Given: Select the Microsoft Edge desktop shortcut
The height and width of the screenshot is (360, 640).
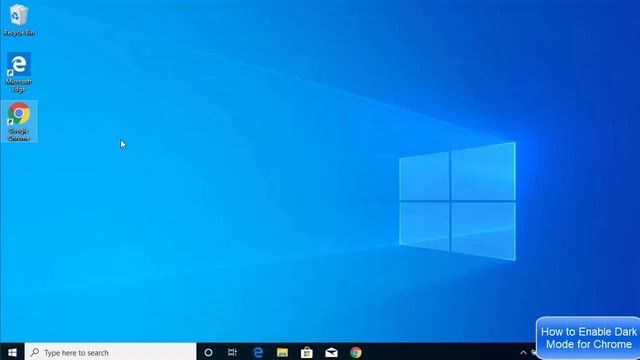Looking at the screenshot, I should pyautogui.click(x=19, y=72).
